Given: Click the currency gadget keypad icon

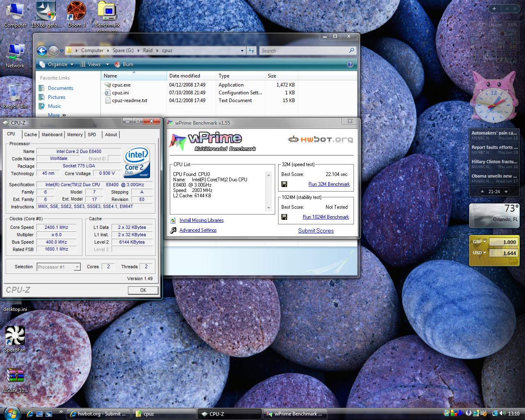Looking at the screenshot, I should click(x=513, y=260).
